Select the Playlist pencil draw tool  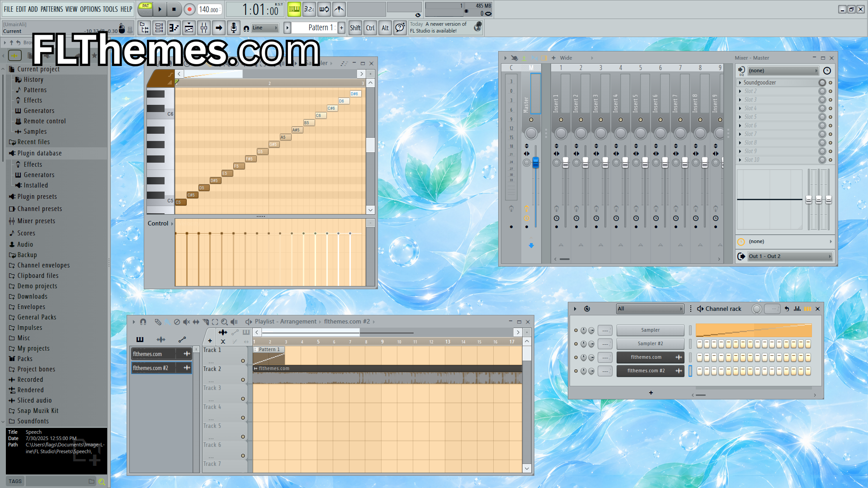point(157,322)
